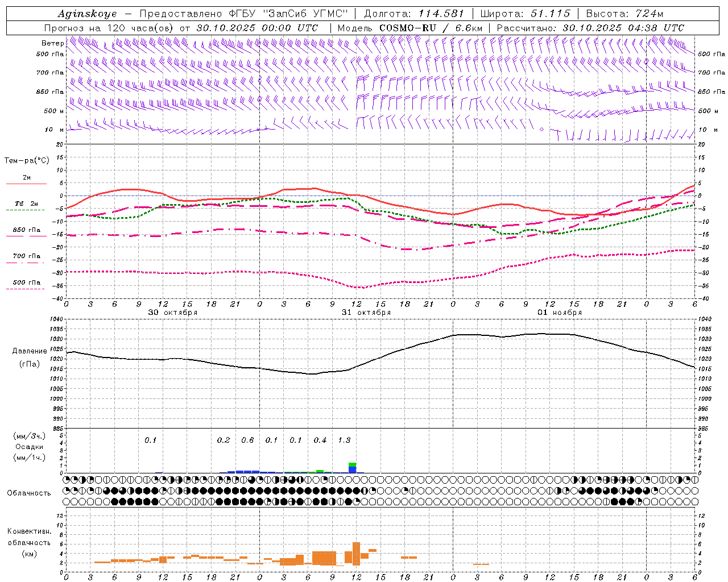Viewport: 728px width, 582px height.
Task: Click the "30 октября" date label
Action: [x=173, y=313]
